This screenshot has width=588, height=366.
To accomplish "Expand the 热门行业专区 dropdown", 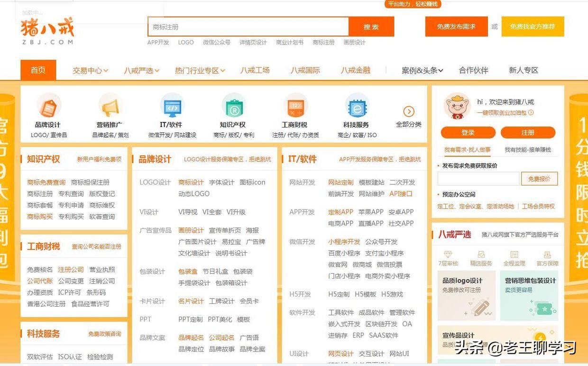I will pyautogui.click(x=199, y=70).
